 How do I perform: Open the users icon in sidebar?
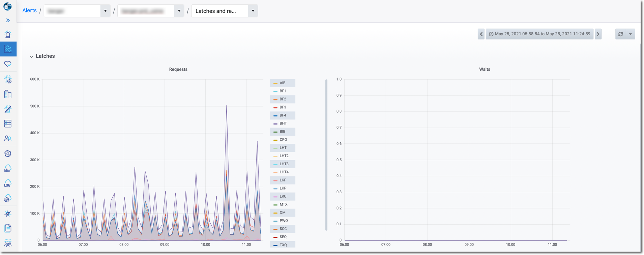[8, 139]
